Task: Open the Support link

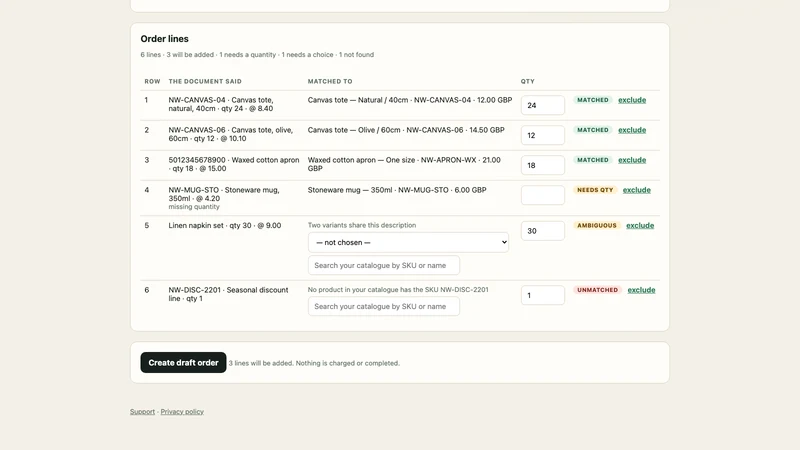Action: click(x=142, y=412)
